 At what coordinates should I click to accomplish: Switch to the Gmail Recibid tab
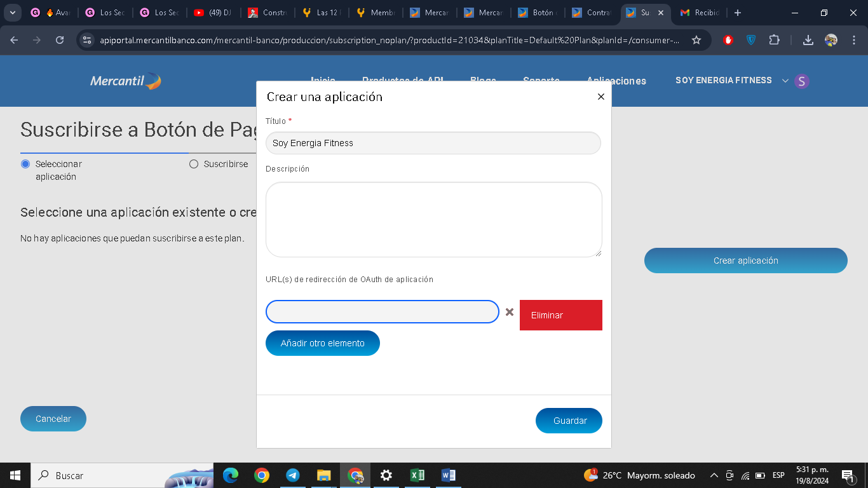click(x=699, y=13)
